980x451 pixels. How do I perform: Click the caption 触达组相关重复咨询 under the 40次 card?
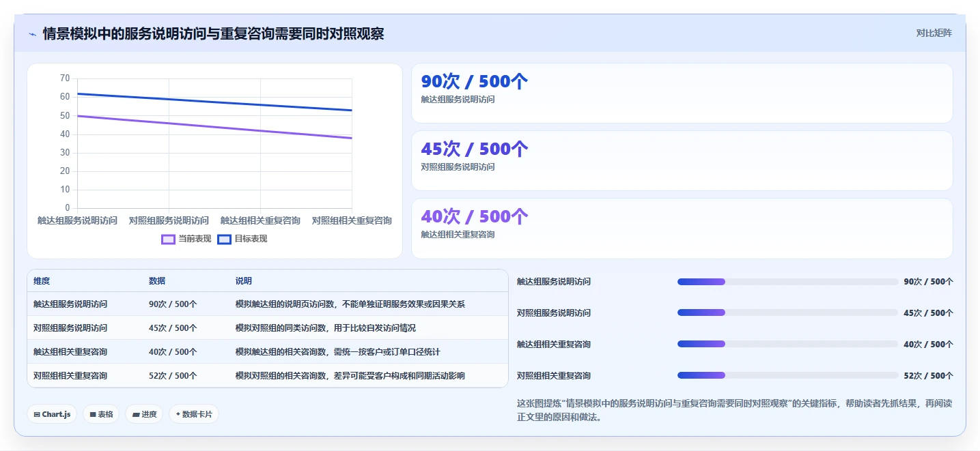458,235
